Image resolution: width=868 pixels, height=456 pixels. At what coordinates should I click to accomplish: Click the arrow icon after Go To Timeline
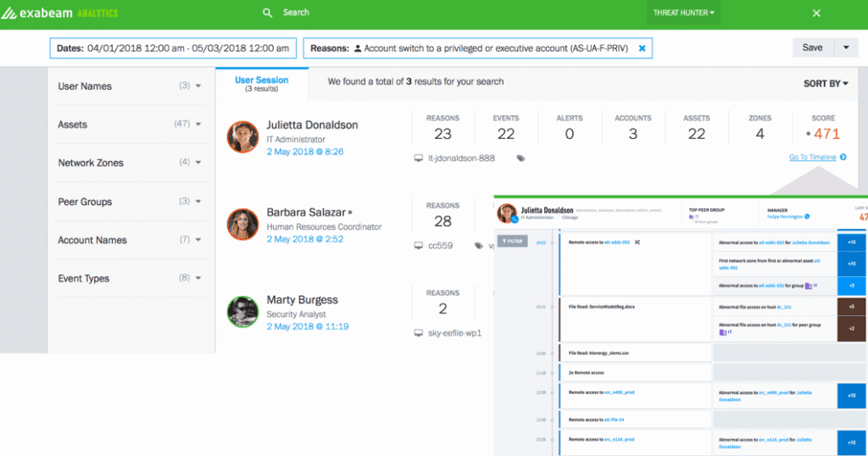coord(843,157)
